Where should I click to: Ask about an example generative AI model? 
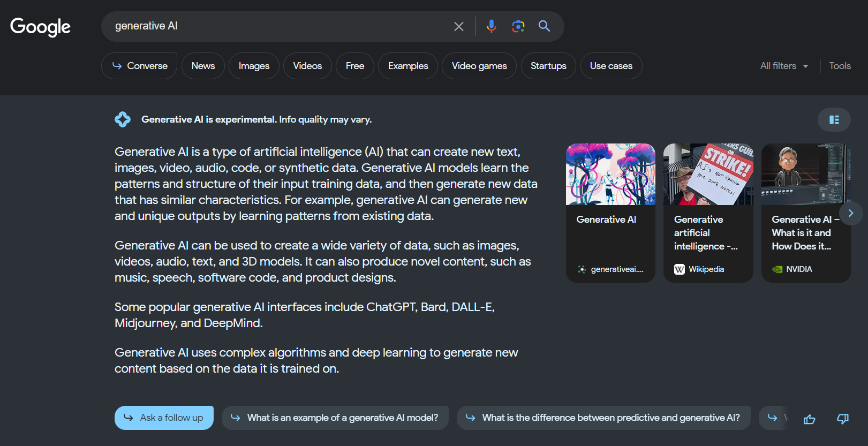point(335,418)
